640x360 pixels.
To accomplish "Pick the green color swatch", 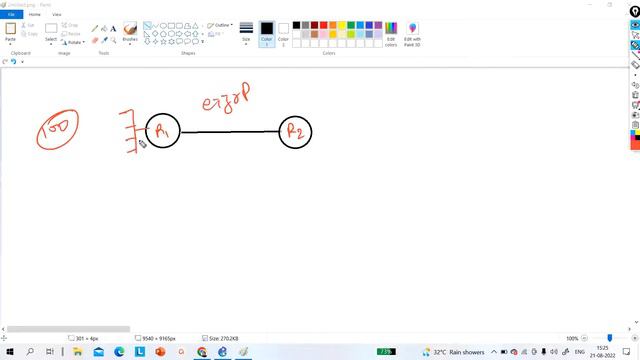I will click(x=351, y=25).
